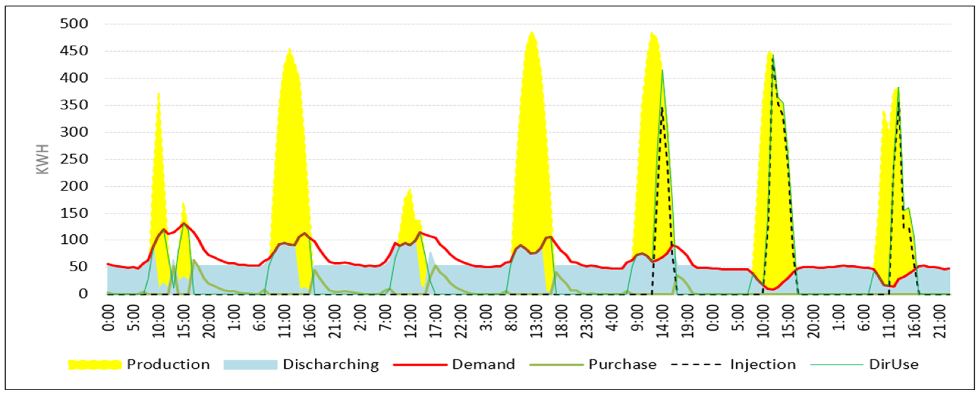This screenshot has width=980, height=396.
Task: Select the Injection legend text
Action: [x=763, y=365]
